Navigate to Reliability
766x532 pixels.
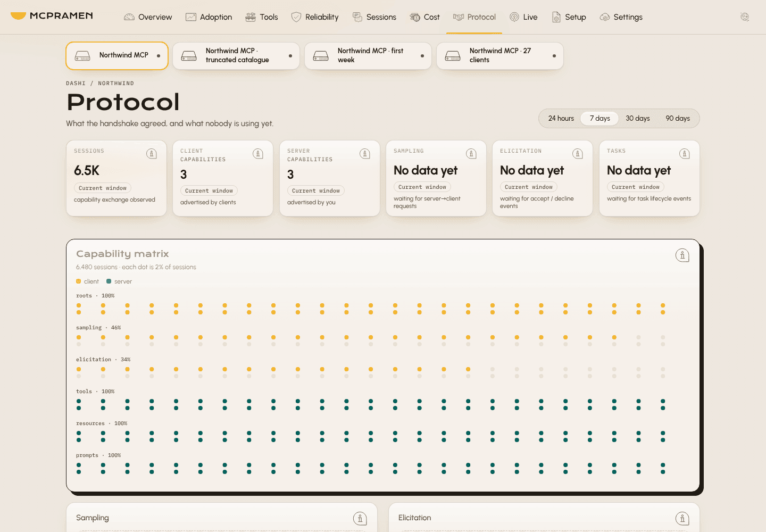[315, 17]
